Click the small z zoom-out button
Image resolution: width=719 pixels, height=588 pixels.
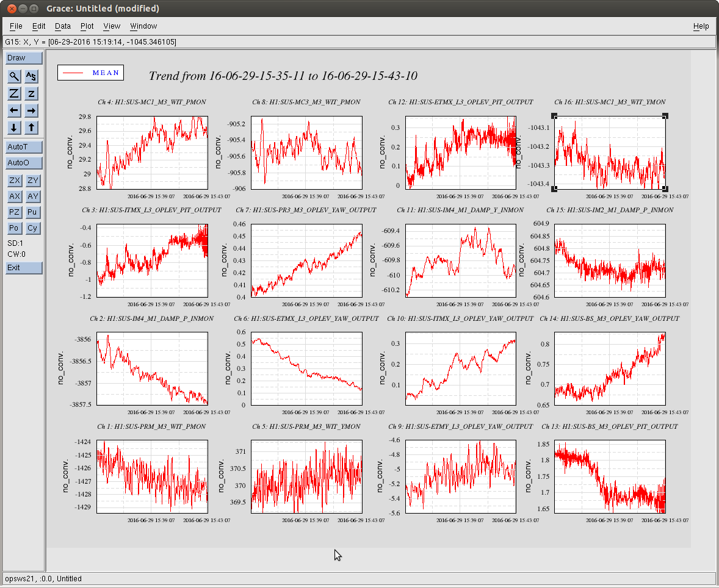[x=31, y=93]
